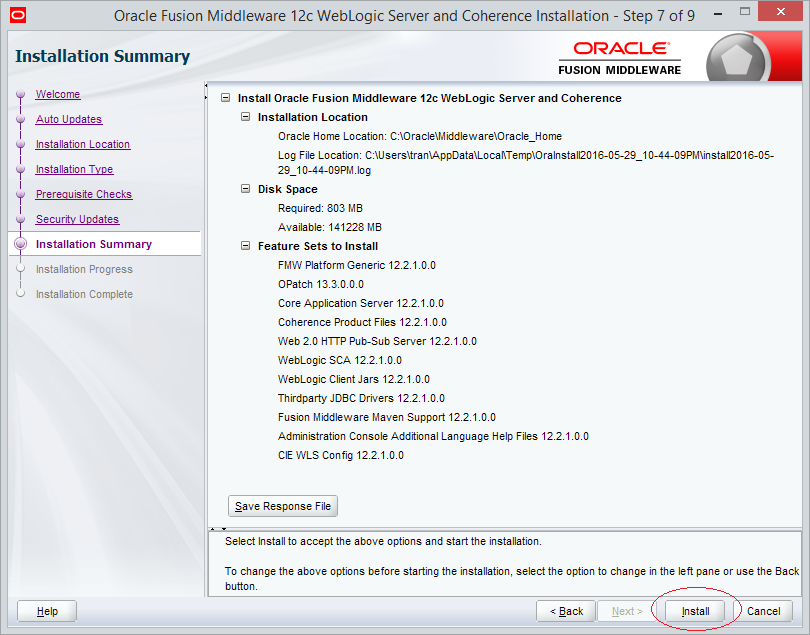Go to the Welcome step

(58, 94)
